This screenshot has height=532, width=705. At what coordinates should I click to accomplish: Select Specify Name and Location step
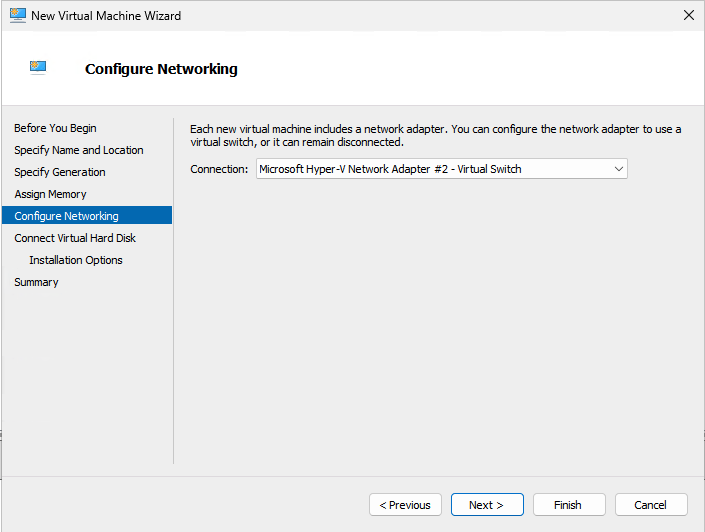click(79, 150)
